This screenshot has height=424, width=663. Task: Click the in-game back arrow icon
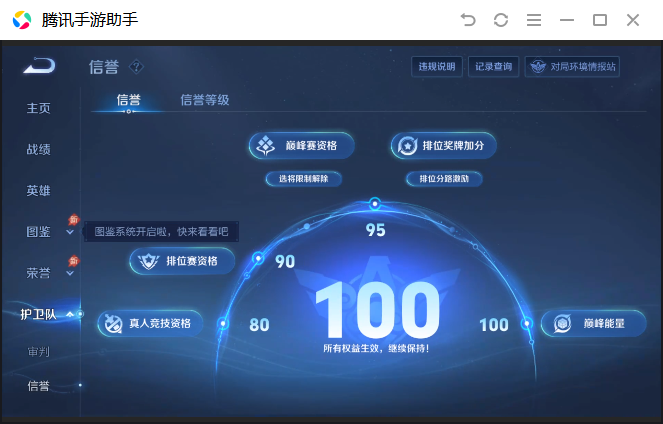pos(40,65)
